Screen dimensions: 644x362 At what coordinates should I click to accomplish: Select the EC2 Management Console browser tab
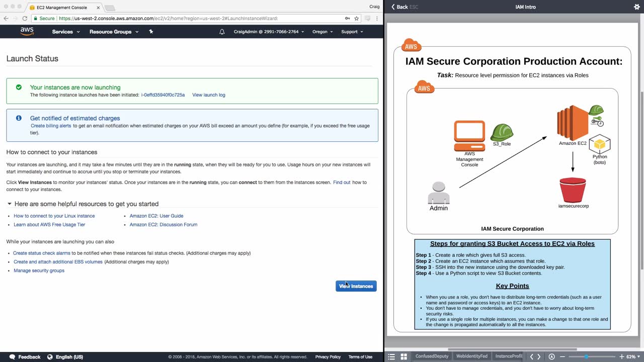point(63,8)
